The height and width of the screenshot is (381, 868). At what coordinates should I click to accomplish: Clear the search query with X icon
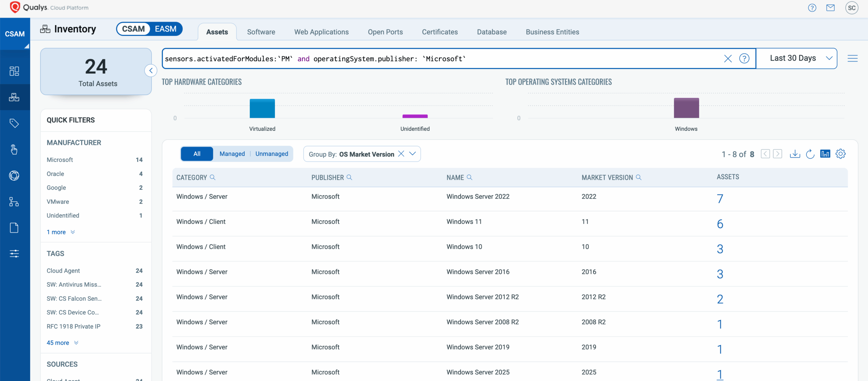pyautogui.click(x=728, y=59)
